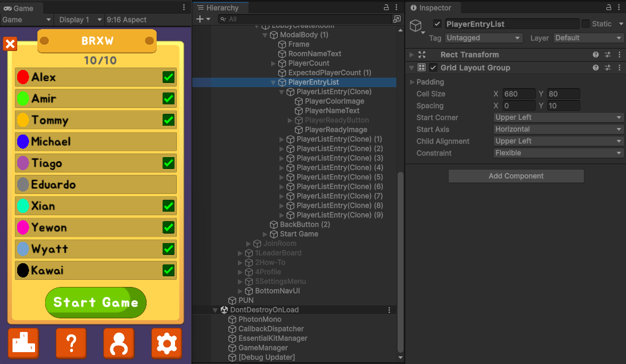Open the settings gear icon in bottom nav
Image resolution: width=626 pixels, height=364 pixels.
(x=167, y=343)
